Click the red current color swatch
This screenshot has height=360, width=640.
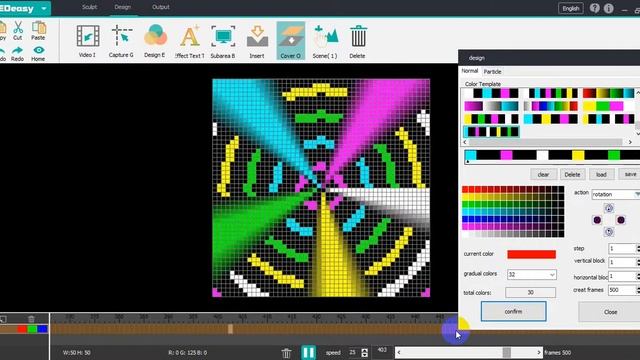(531, 254)
